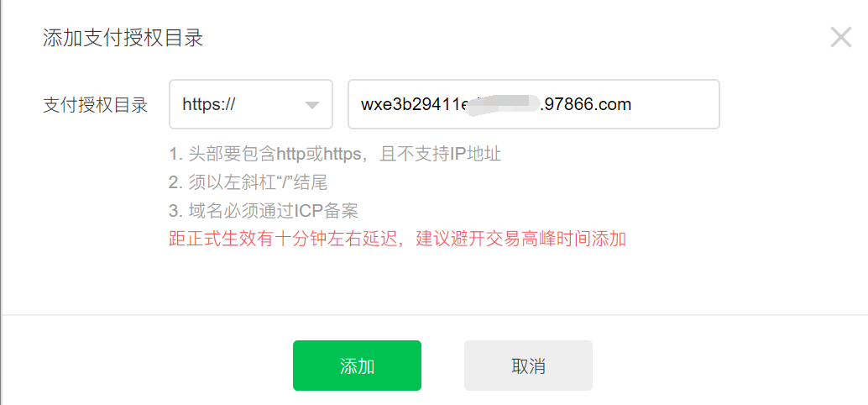Image resolution: width=868 pixels, height=405 pixels.
Task: Click the hint 须以左斜杠"/"结尾
Action: coord(248,182)
